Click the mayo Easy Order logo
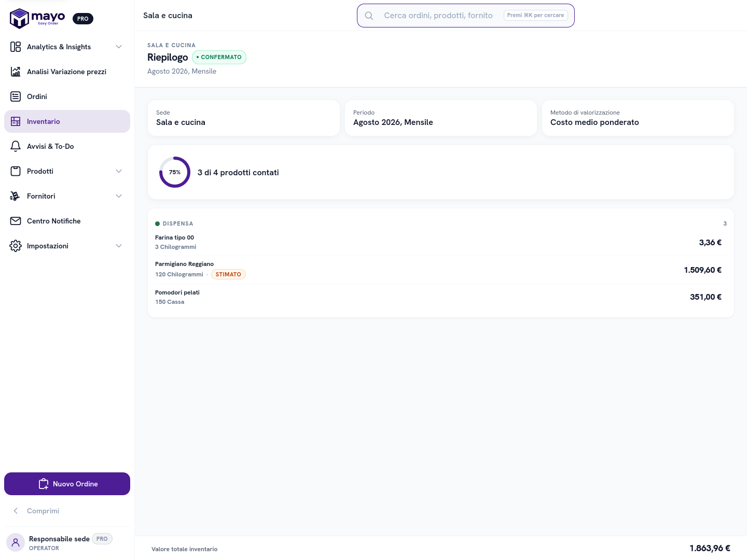Screen dimensions: 747x560 pyautogui.click(x=37, y=18)
